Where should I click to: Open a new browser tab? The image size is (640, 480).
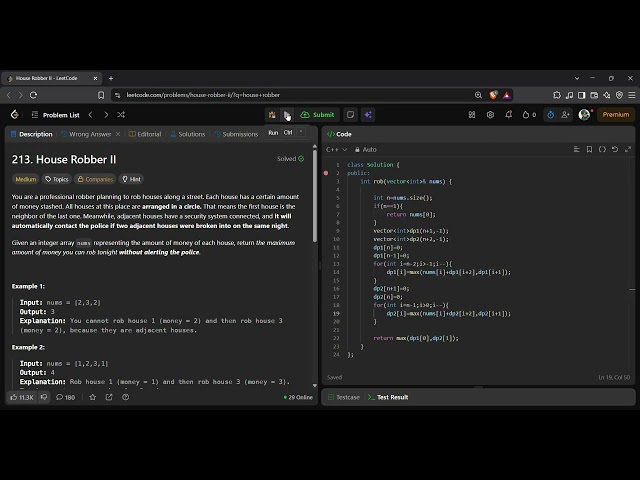(x=111, y=78)
